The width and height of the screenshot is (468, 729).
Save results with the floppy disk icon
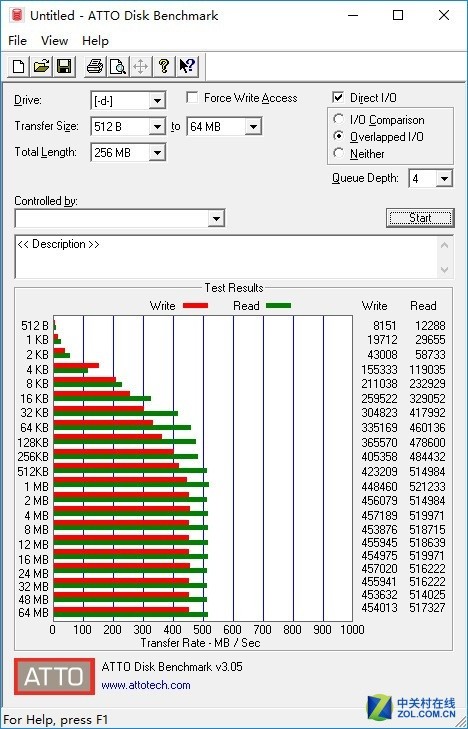tap(64, 66)
